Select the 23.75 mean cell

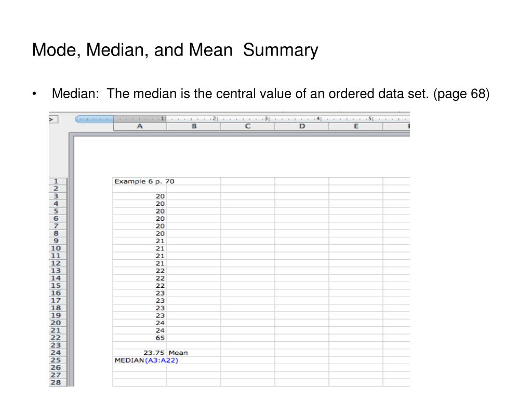[140, 353]
